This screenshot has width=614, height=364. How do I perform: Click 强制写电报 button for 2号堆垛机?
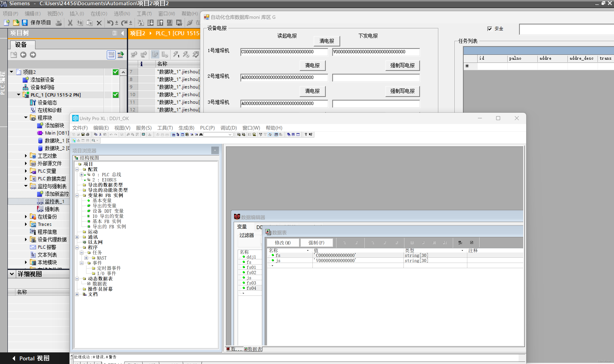click(402, 65)
